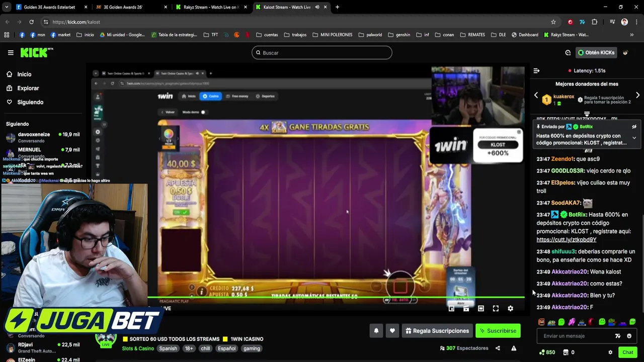Open the emoji picker in chat box
The image size is (644, 362).
629,336
